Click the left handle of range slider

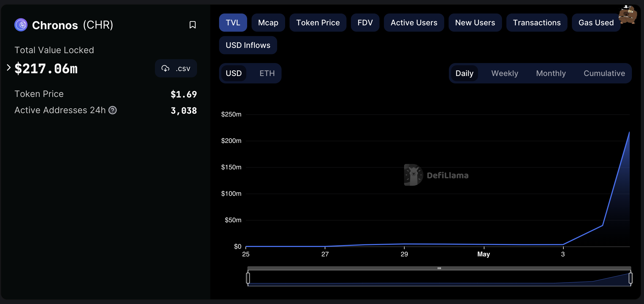click(x=248, y=278)
